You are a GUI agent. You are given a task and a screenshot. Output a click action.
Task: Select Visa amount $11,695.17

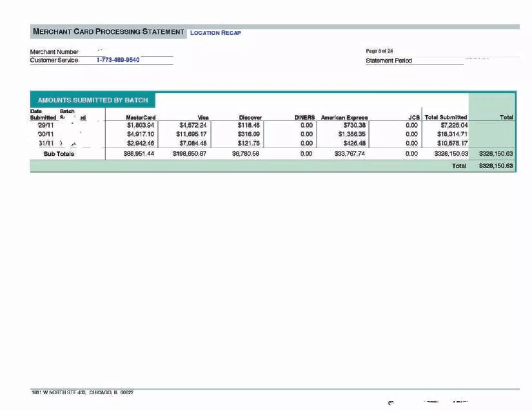[x=191, y=134]
